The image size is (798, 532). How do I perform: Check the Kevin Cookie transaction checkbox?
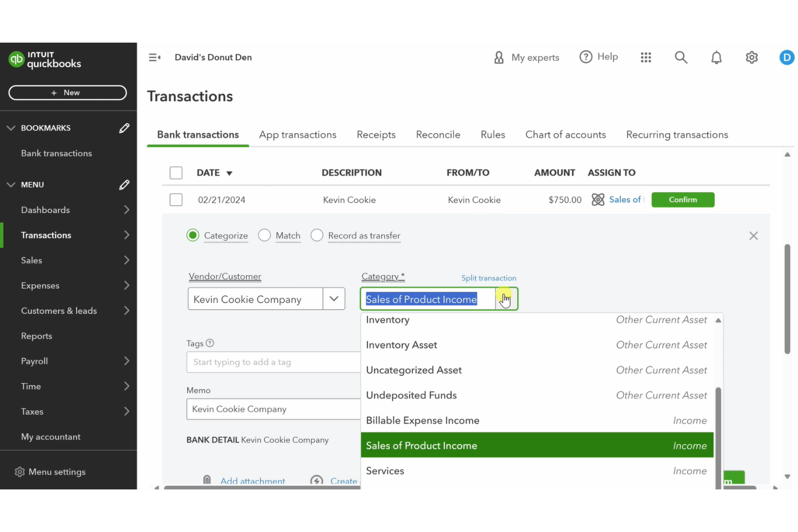coord(176,199)
